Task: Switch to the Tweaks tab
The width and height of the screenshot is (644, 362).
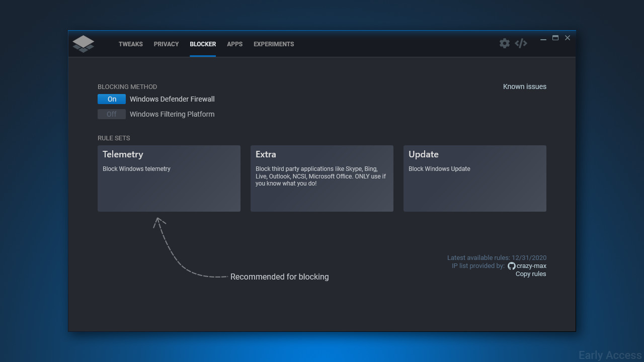Action: [x=131, y=44]
